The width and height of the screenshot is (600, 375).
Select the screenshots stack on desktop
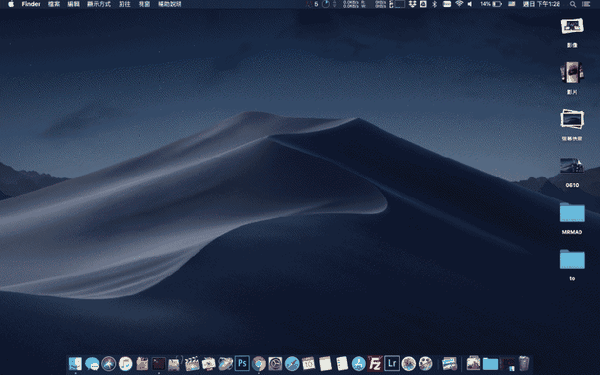572,119
